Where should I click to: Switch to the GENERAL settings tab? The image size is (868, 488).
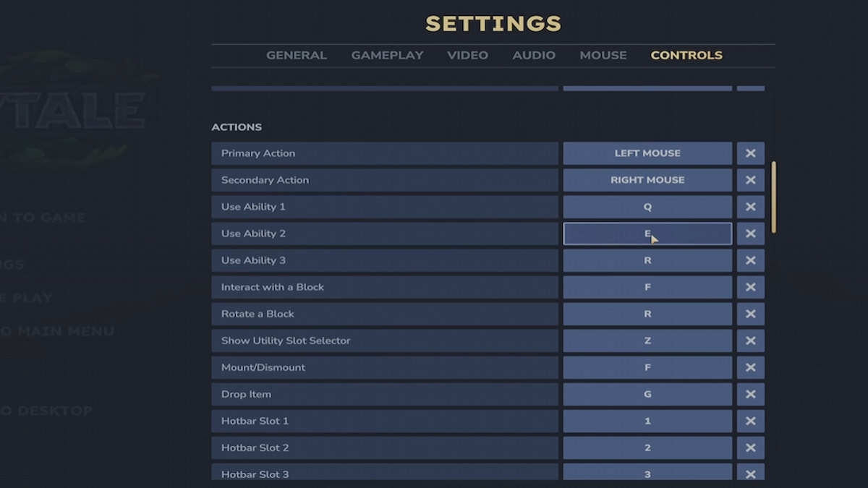[x=297, y=55]
